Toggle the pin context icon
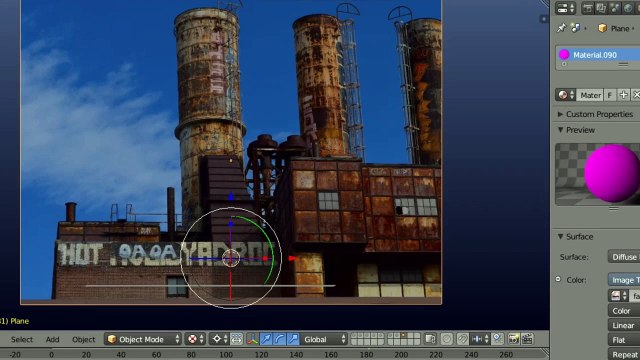This screenshot has width=640, height=360. tap(562, 28)
